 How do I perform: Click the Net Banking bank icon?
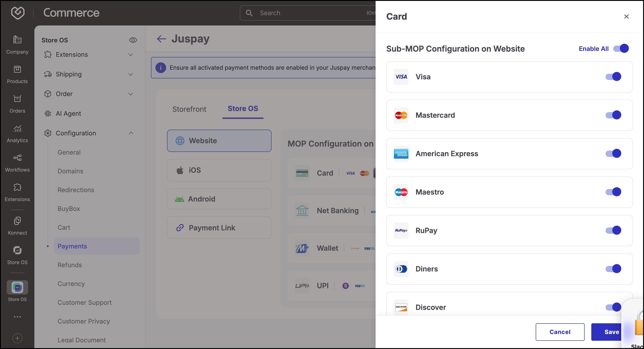coord(302,211)
